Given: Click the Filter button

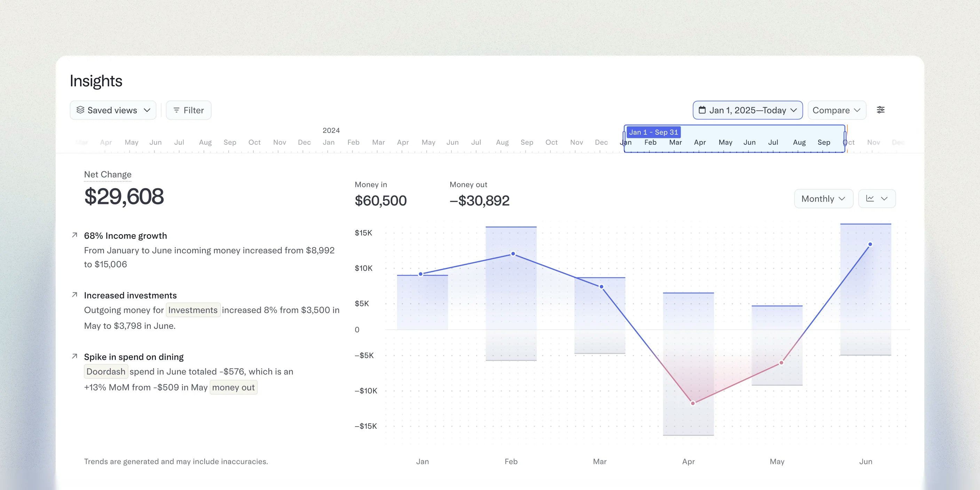Looking at the screenshot, I should 189,110.
